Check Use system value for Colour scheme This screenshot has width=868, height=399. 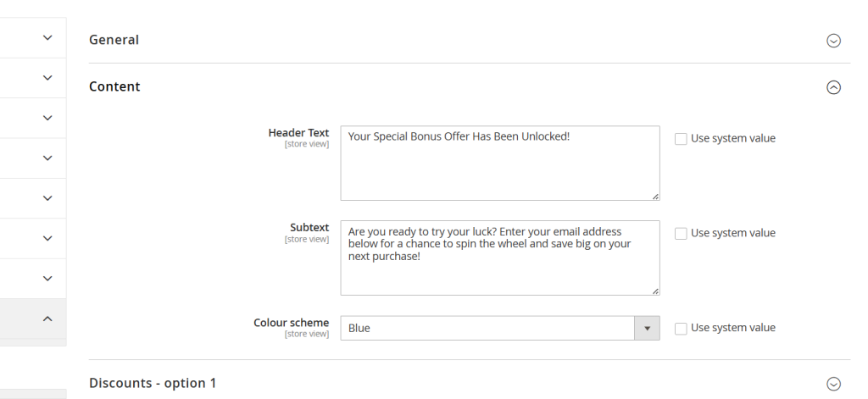[681, 329]
